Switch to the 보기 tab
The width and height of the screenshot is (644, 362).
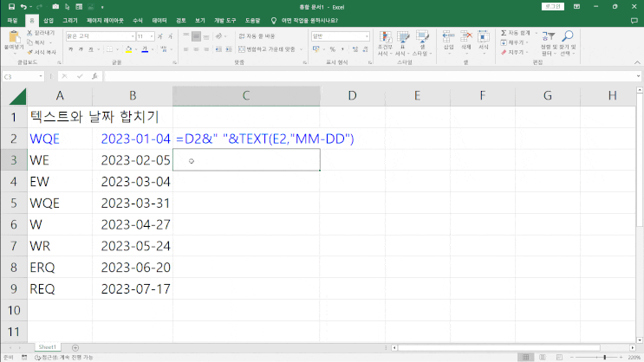(x=200, y=21)
